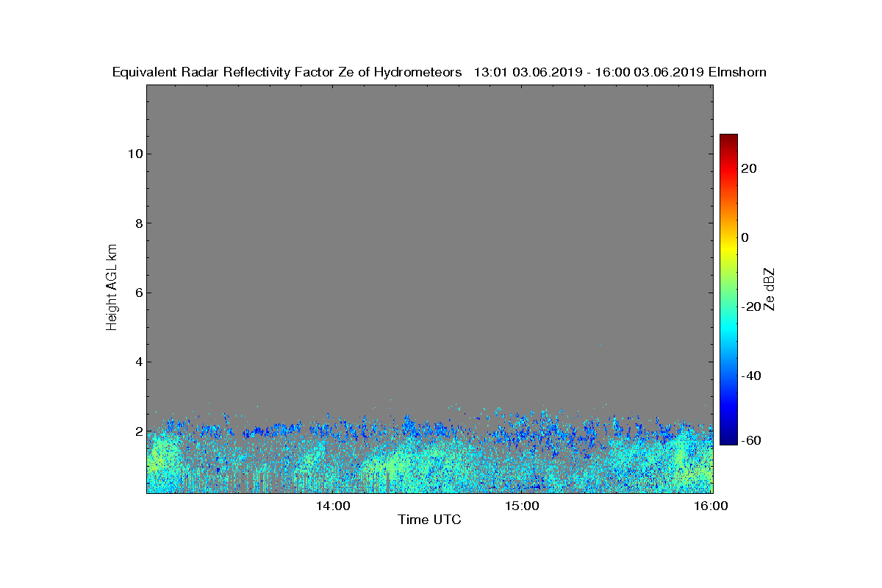This screenshot has width=882, height=588.
Task: Click the 'Height AGL km' axis label
Action: point(112,289)
